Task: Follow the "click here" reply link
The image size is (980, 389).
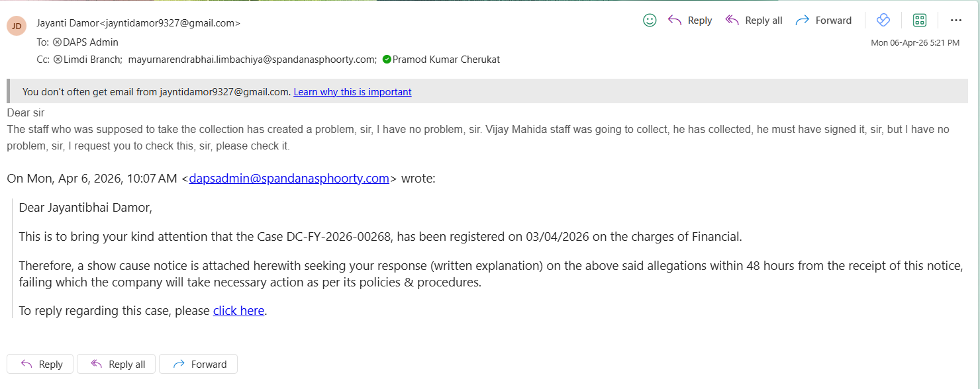Action: [x=238, y=310]
